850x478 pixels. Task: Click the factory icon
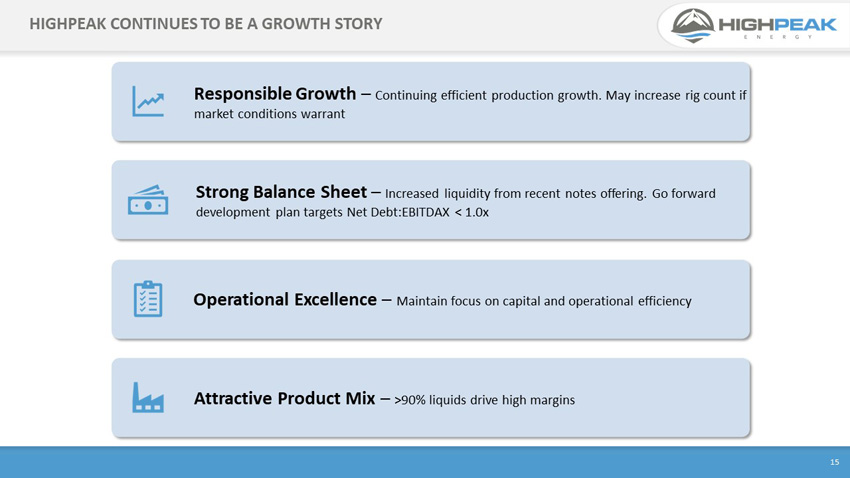point(148,397)
